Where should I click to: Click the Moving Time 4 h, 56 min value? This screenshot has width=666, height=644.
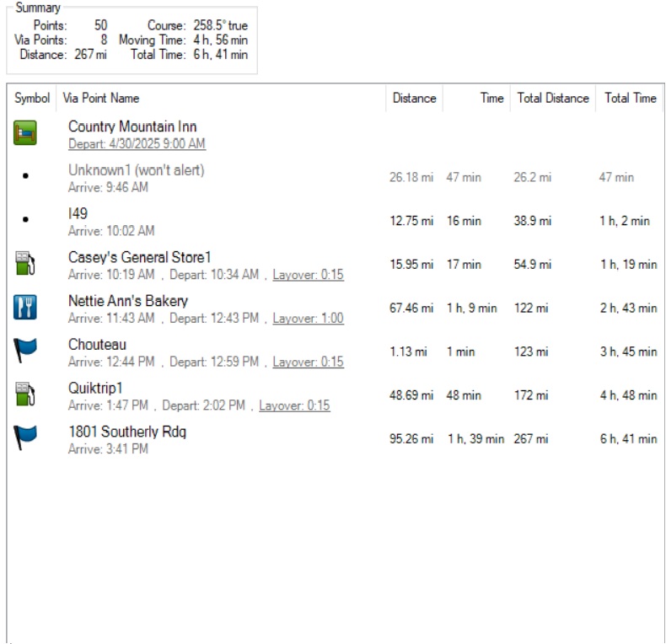pyautogui.click(x=220, y=40)
